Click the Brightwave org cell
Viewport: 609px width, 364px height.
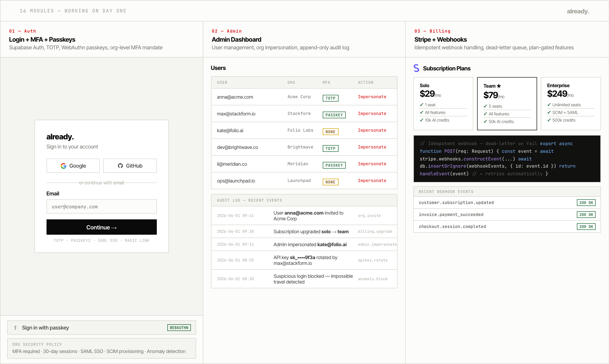point(300,147)
